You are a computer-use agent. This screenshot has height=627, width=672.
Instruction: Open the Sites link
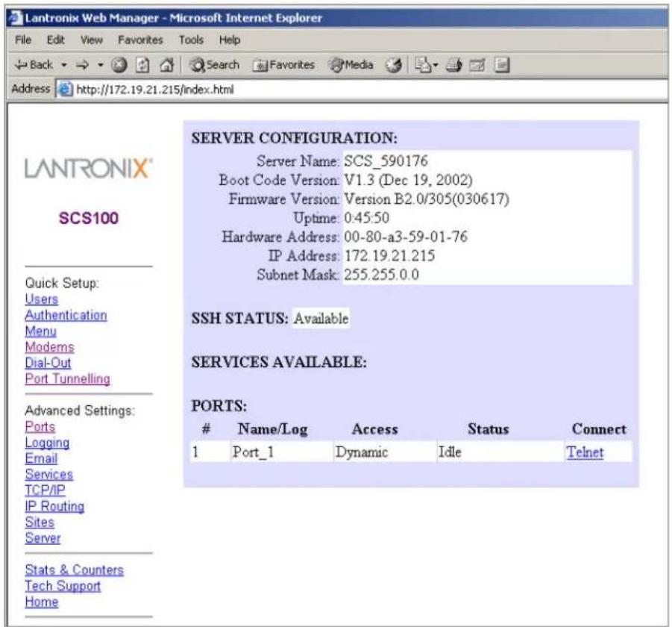coord(40,522)
